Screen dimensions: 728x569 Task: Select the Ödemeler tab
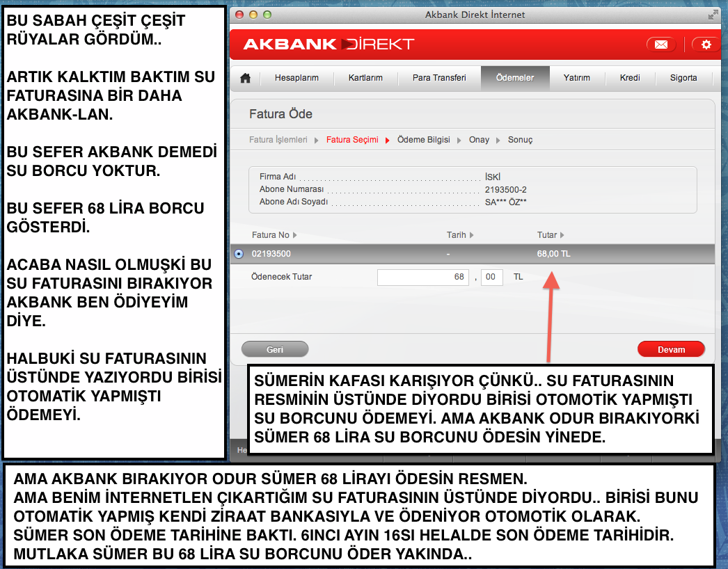click(515, 78)
